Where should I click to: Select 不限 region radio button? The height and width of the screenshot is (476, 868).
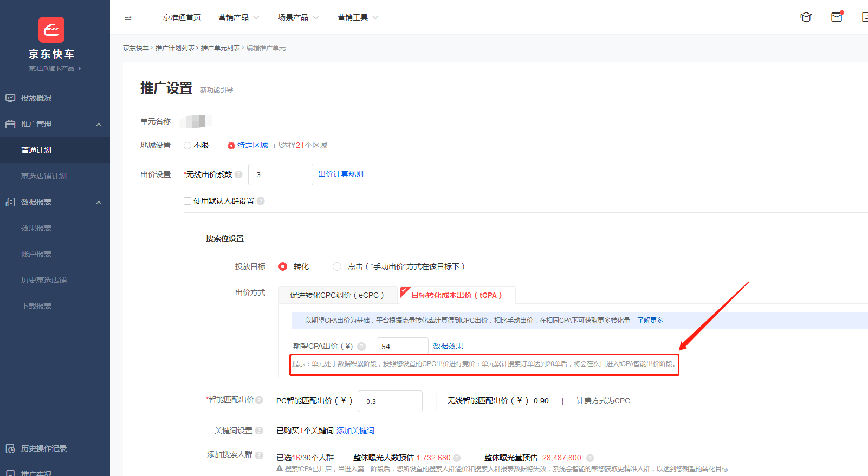(x=187, y=146)
